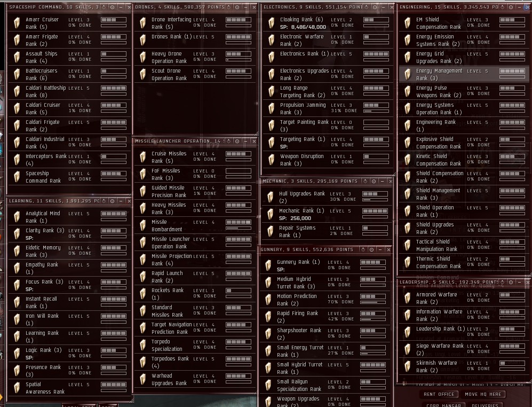Select the Weapon Disruption skill row
Image resolution: width=532 pixels, height=407 pixels.
[x=328, y=160]
